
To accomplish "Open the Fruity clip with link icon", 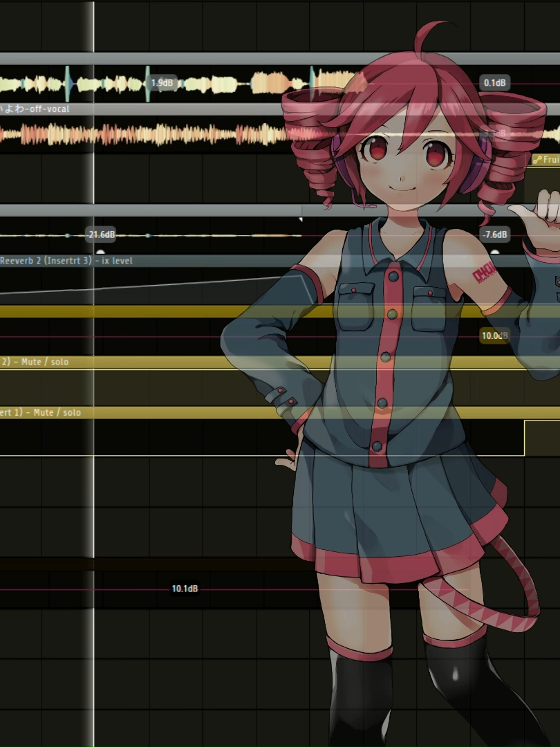I will point(545,160).
